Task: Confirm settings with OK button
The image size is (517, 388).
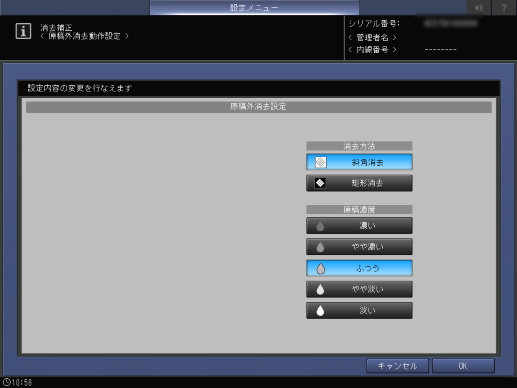Action: coord(463,366)
